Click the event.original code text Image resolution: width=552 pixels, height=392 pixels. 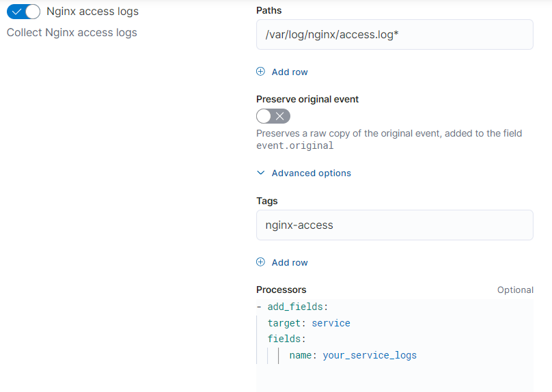click(294, 145)
